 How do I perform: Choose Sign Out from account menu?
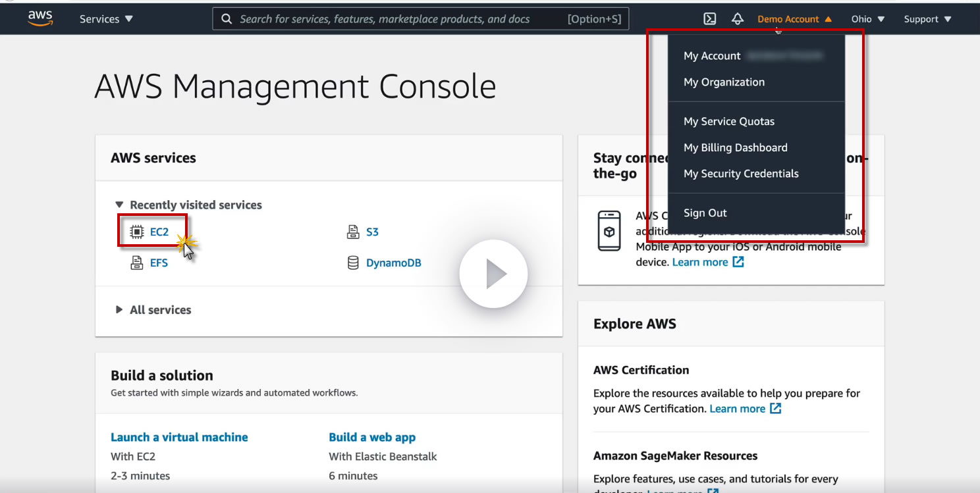tap(705, 213)
